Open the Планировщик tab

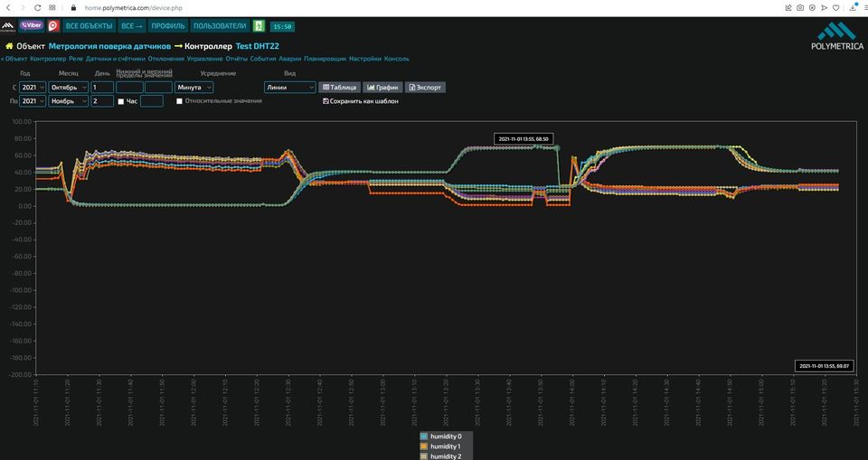pos(325,59)
